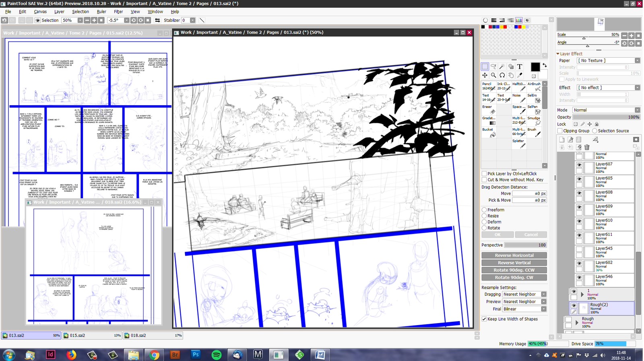Enable the Clipping Group checkbox

[560, 131]
